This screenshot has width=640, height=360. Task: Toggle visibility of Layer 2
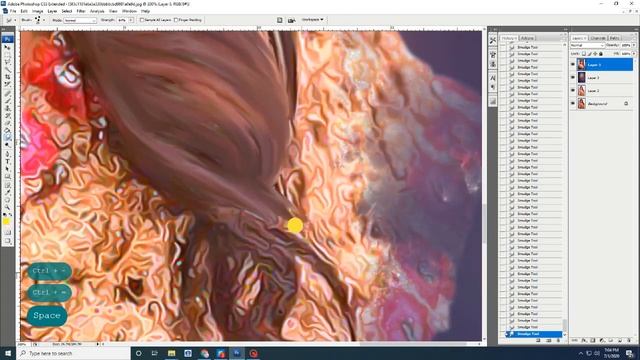(x=573, y=90)
